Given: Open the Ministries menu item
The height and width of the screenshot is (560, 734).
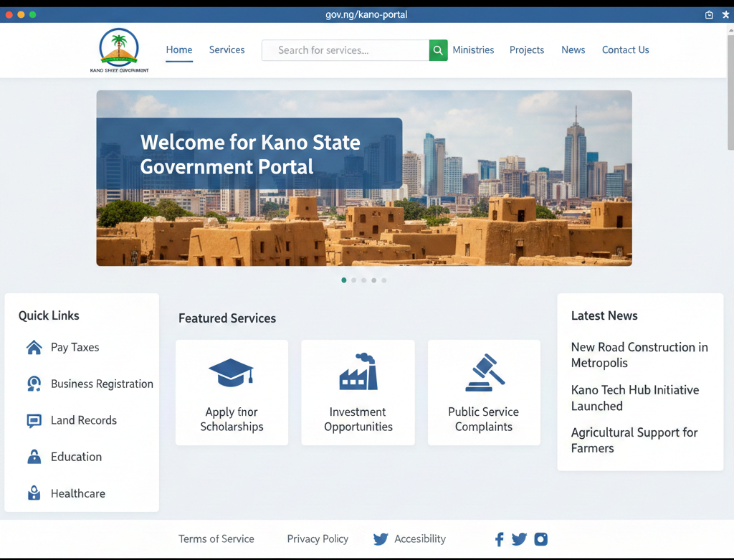Looking at the screenshot, I should (x=473, y=49).
